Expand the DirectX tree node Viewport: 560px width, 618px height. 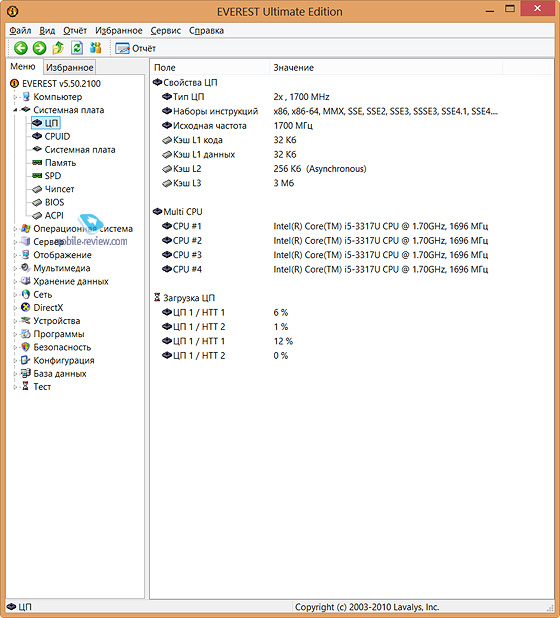coord(15,307)
